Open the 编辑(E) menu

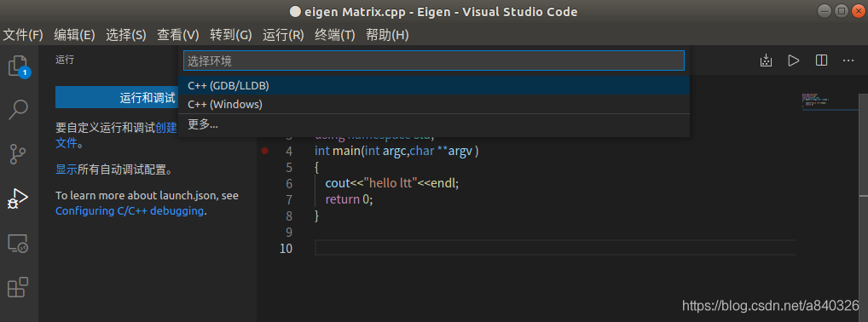pyautogui.click(x=75, y=35)
